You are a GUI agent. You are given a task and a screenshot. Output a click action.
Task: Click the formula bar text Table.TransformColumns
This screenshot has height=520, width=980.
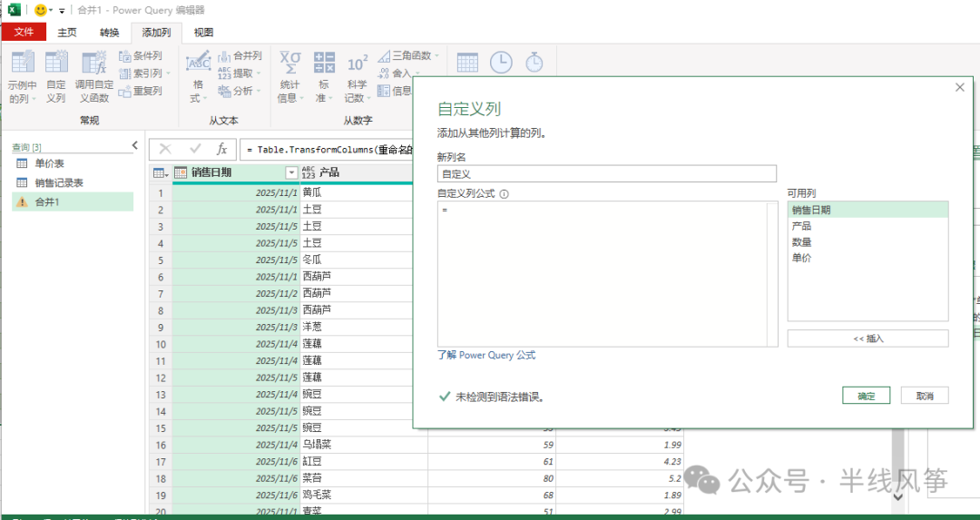point(315,150)
